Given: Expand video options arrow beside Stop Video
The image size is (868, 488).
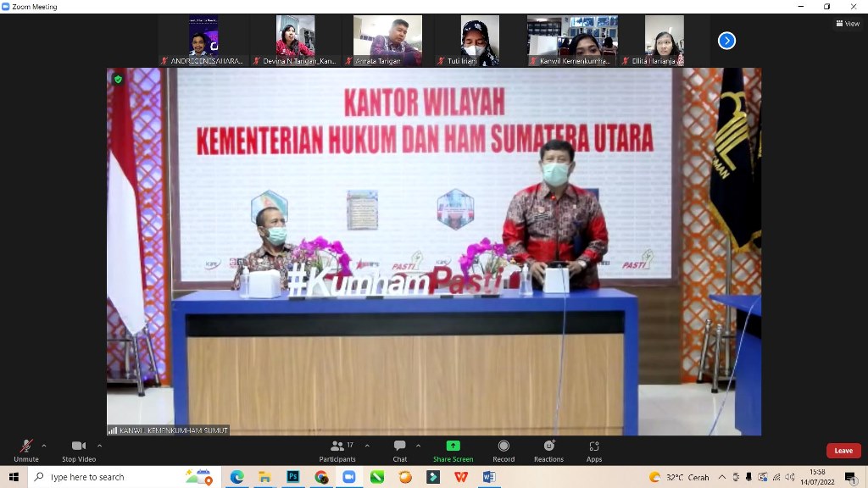Looking at the screenshot, I should [x=99, y=446].
